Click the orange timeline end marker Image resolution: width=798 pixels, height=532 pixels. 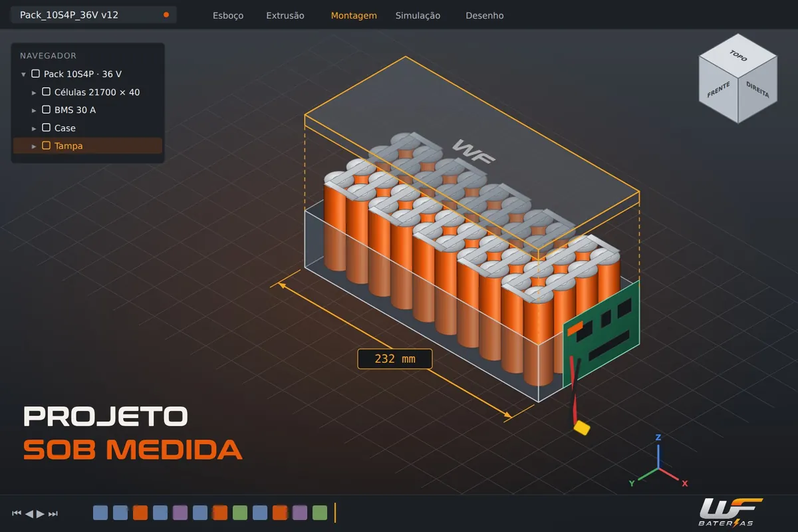(x=335, y=513)
